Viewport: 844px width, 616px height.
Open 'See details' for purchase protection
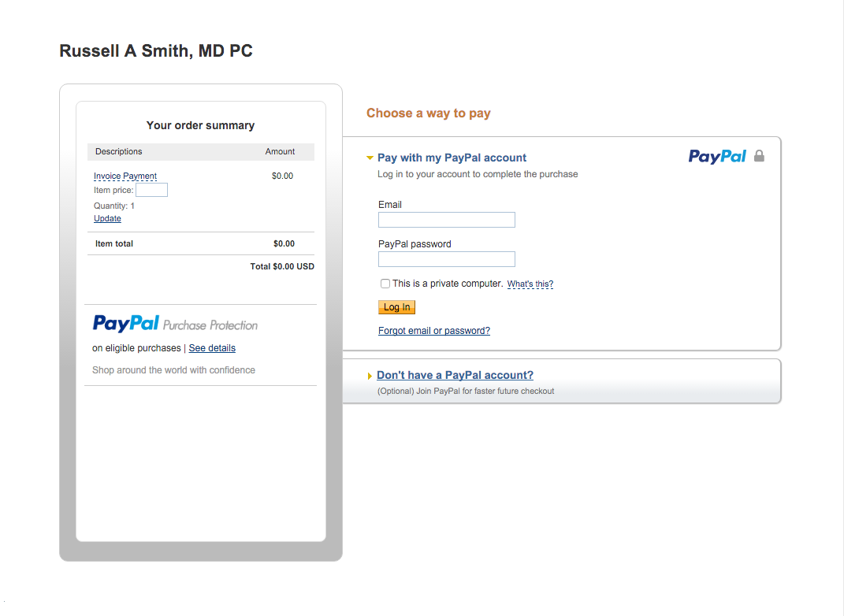(212, 348)
